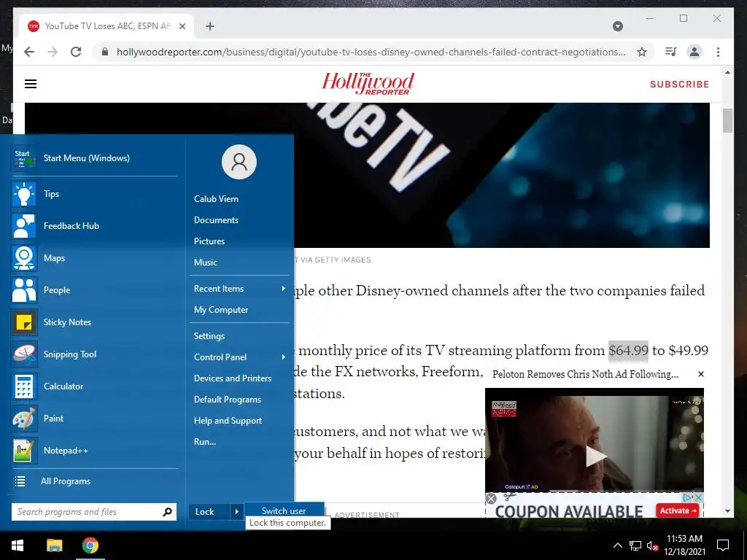
Task: Open File Explorer from taskbar
Action: pos(54,545)
